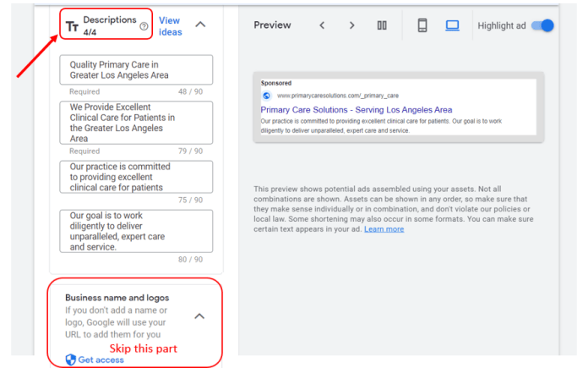Click the primarycaresolutions.com display URL
The width and height of the screenshot is (588, 368).
pyautogui.click(x=337, y=96)
